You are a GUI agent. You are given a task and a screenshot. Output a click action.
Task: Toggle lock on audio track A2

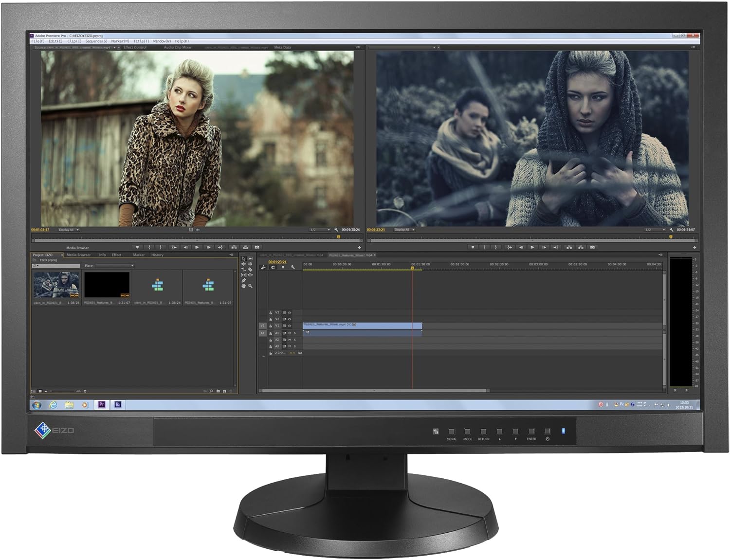click(x=271, y=340)
